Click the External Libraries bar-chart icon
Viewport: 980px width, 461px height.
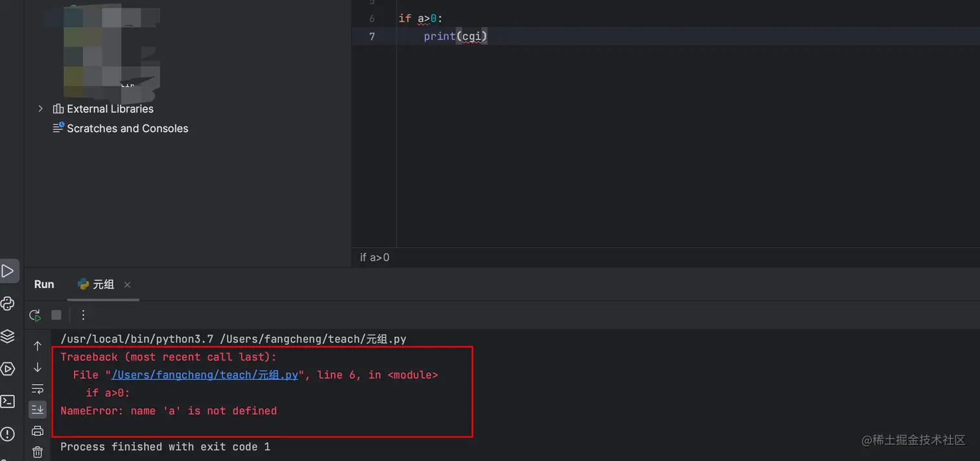(x=58, y=109)
